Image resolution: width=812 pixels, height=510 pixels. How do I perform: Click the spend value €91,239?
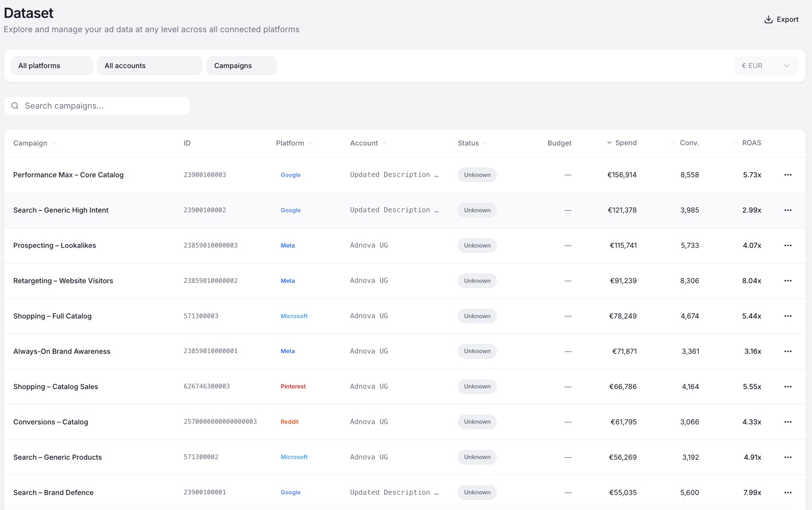623,281
